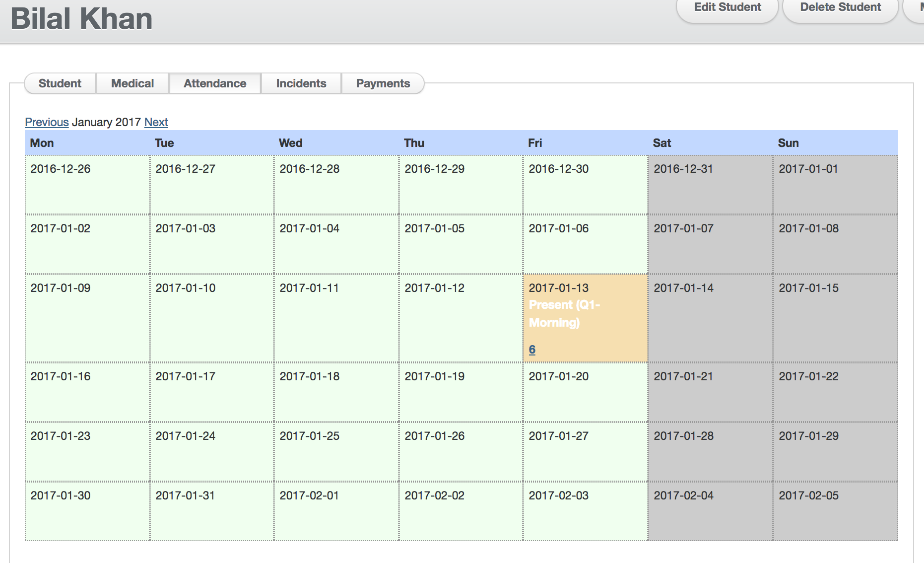Open the Student tab
The height and width of the screenshot is (563, 924).
[x=60, y=83]
